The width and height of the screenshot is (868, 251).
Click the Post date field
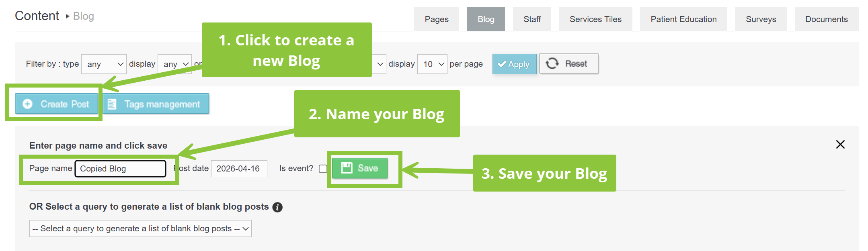tap(239, 169)
